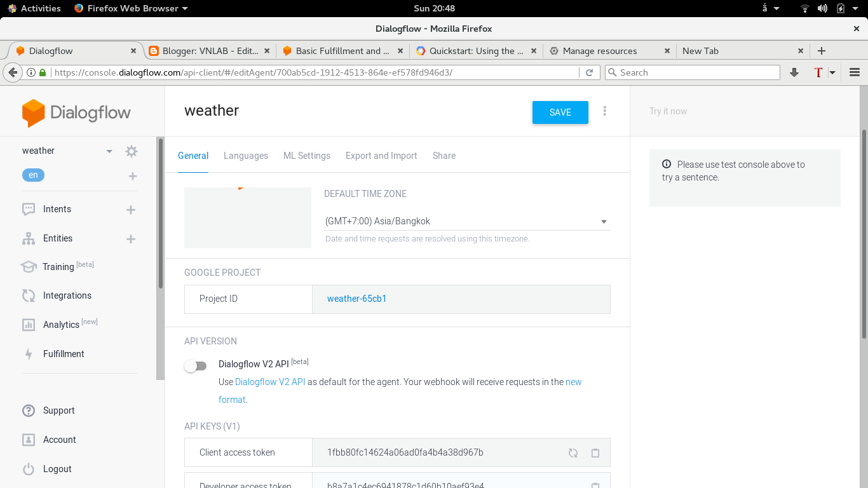
Task: Open Support in the sidebar
Action: (59, 410)
